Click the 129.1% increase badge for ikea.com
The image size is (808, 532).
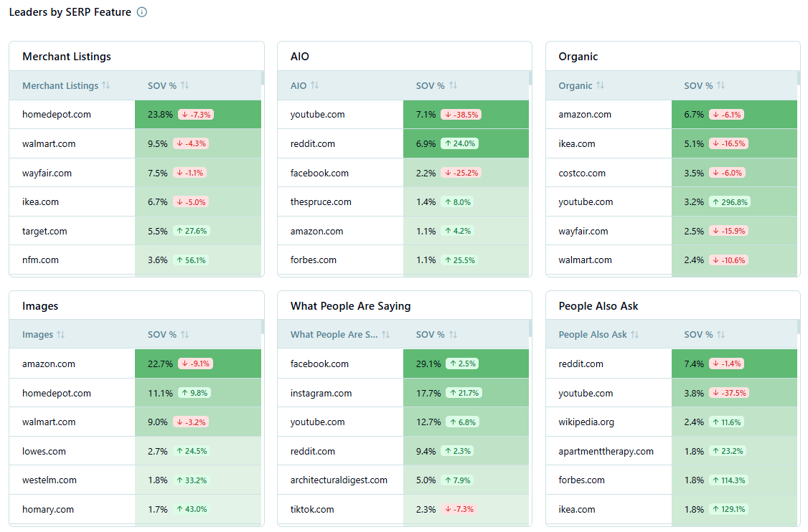point(728,509)
